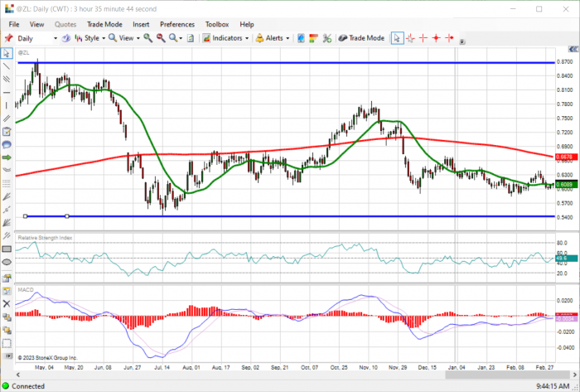Open the Preferences menu
Screen dimensions: 580x392
click(177, 24)
